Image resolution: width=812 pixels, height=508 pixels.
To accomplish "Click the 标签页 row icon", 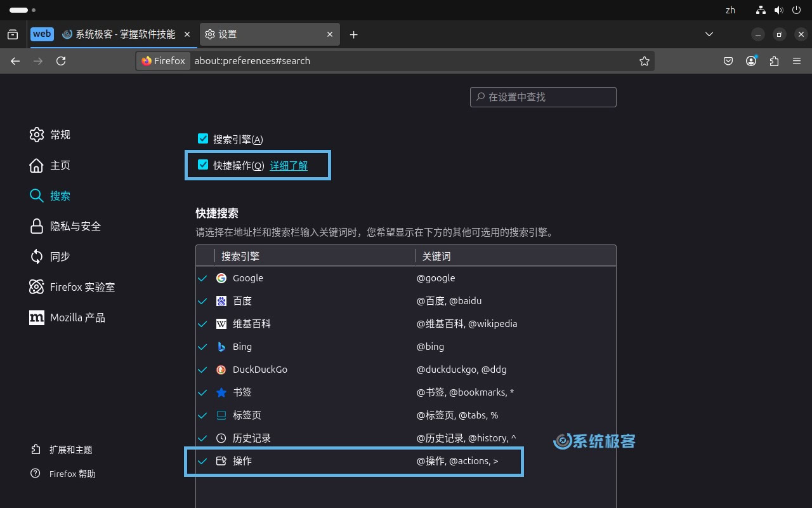I will (x=221, y=415).
